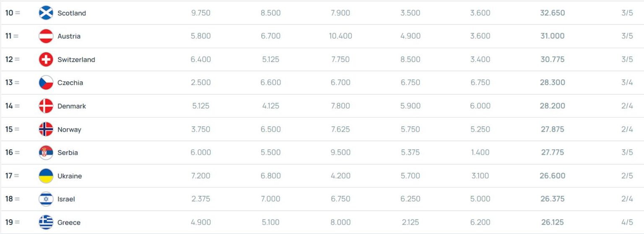Open the Scotland country link

click(x=72, y=13)
